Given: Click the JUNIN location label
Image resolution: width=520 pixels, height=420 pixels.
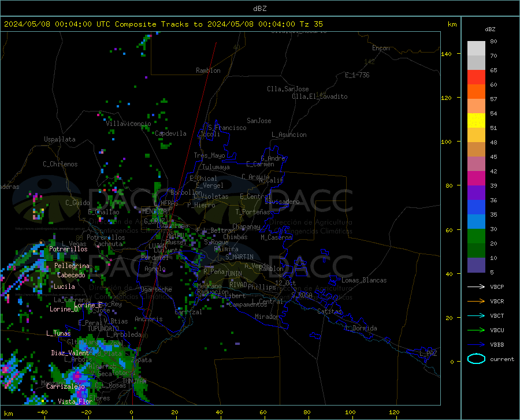Looking at the screenshot, I should (233, 273).
